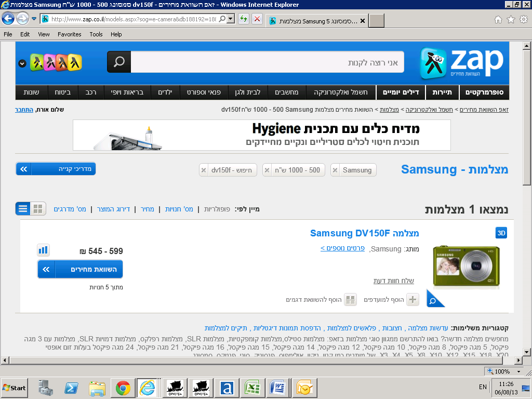Open the price history chart icon
Viewport: 532px width, 399px height.
pos(43,250)
